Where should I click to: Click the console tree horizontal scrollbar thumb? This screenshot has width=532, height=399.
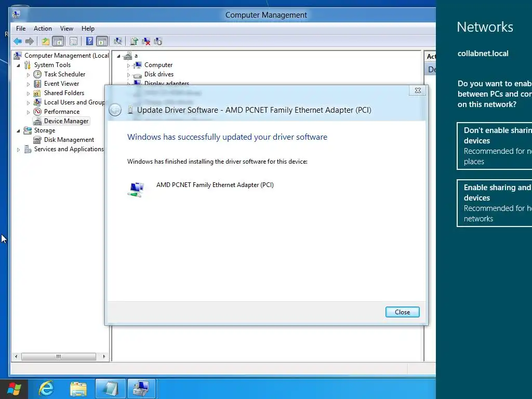tap(59, 356)
